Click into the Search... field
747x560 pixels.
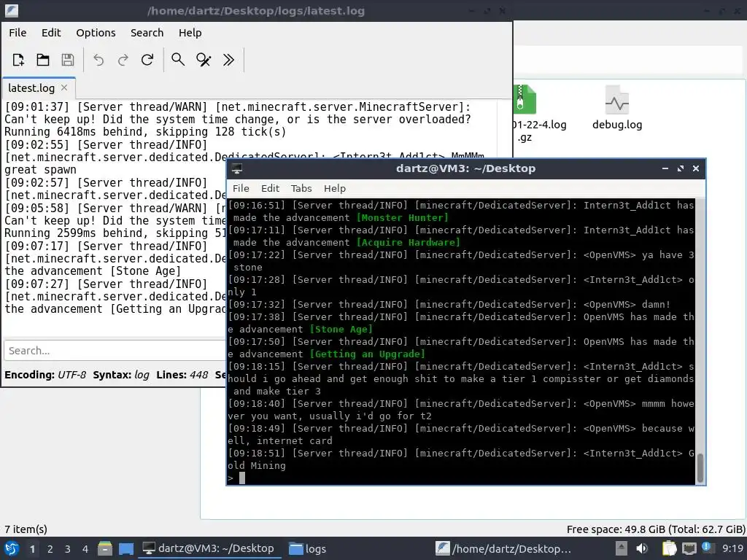[115, 351]
